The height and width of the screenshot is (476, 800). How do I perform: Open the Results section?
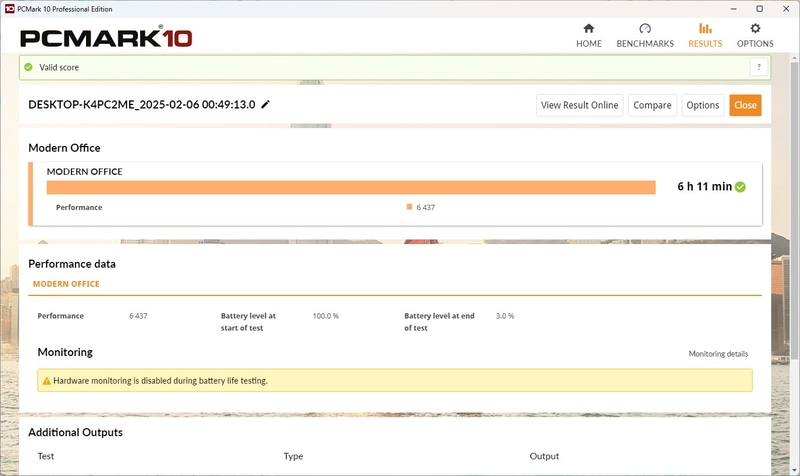coord(705,36)
